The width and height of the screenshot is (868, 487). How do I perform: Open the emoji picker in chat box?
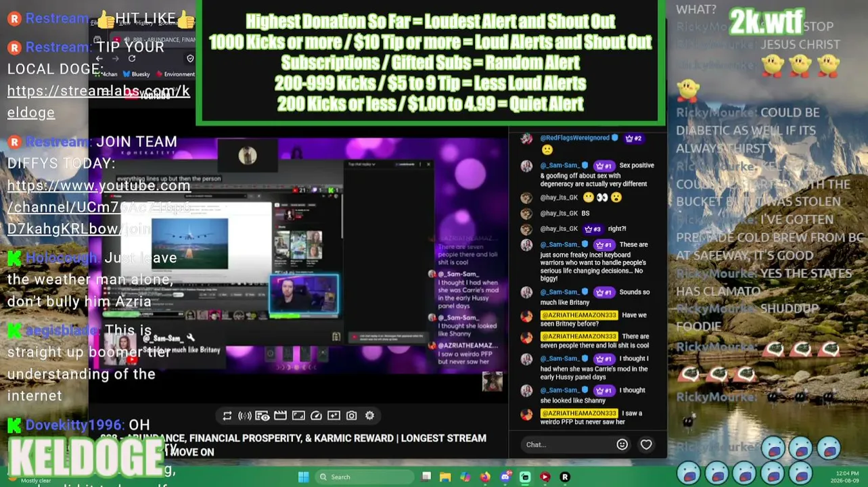pos(622,444)
